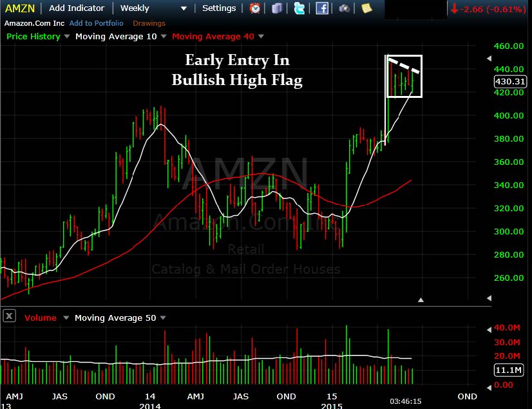Open the Weekly timeframe dropdown
The width and height of the screenshot is (532, 409).
click(184, 8)
